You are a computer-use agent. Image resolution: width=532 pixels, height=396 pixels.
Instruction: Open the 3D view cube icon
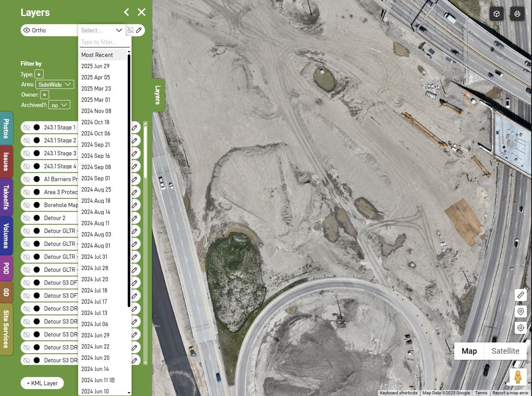click(497, 14)
